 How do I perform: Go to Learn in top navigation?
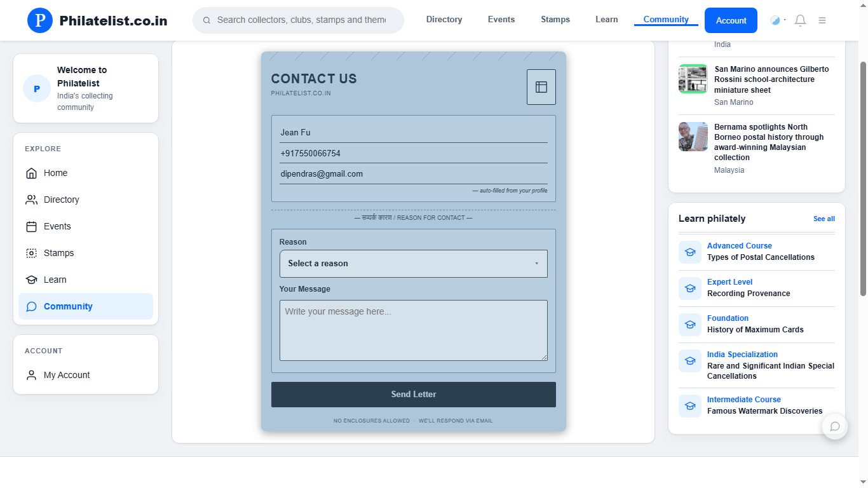(607, 20)
